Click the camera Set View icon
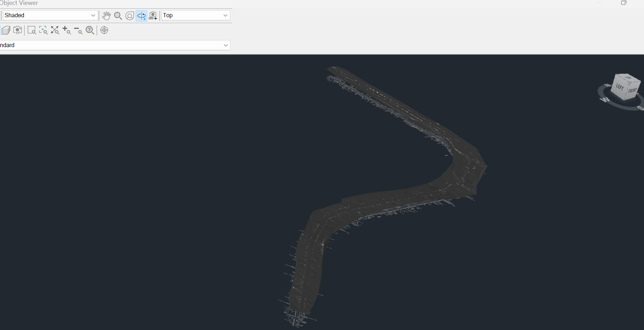Viewport: 644px width, 330px height. coord(153,15)
